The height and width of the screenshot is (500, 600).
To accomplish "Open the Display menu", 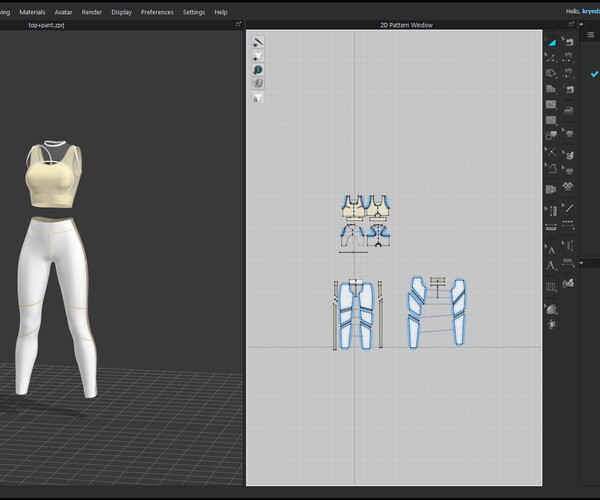I will coord(121,12).
